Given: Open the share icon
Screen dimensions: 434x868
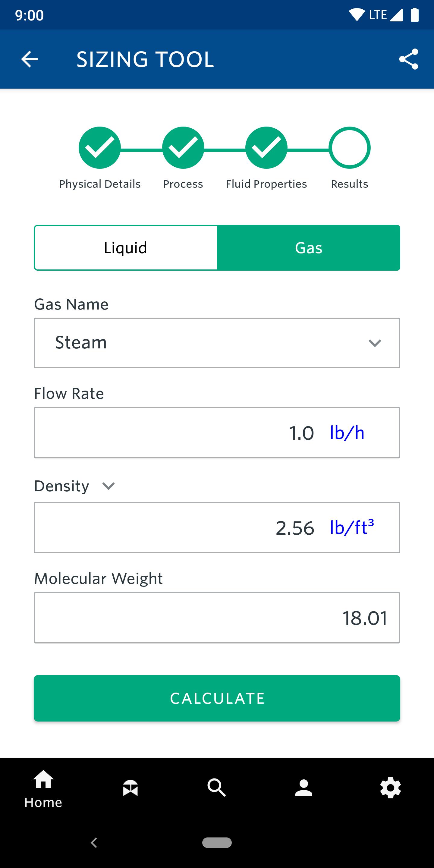Looking at the screenshot, I should coord(408,59).
